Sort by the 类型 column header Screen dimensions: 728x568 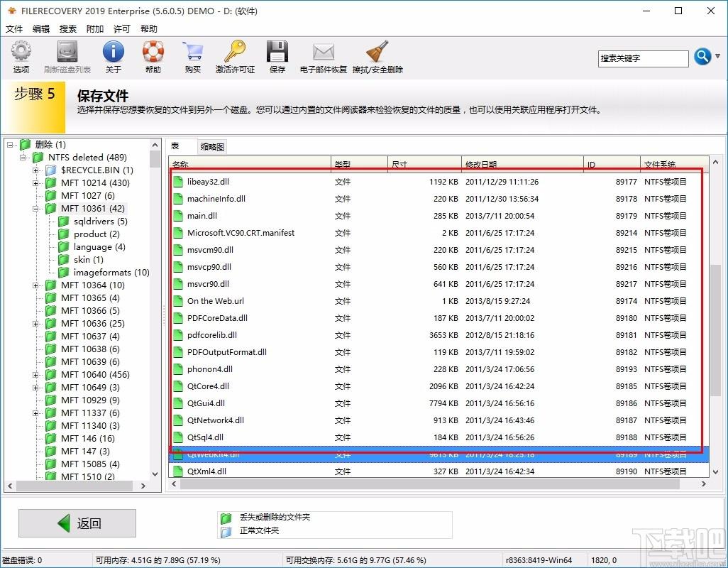coord(359,164)
